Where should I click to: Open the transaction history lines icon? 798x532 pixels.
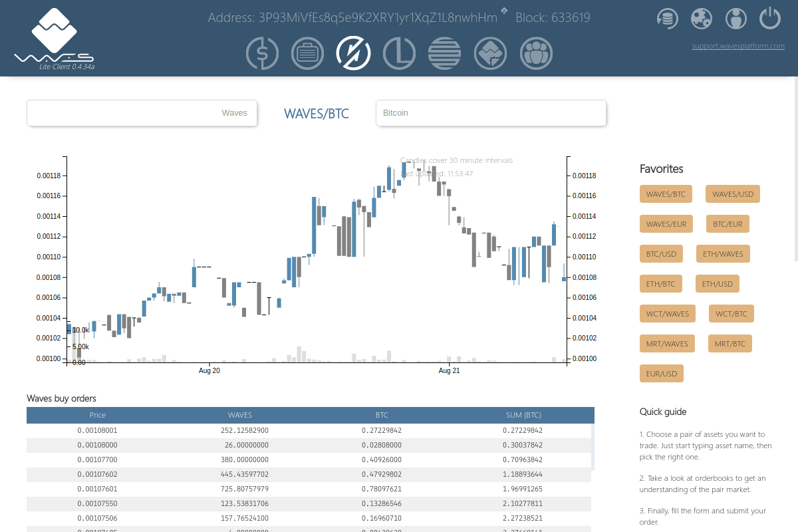(445, 53)
